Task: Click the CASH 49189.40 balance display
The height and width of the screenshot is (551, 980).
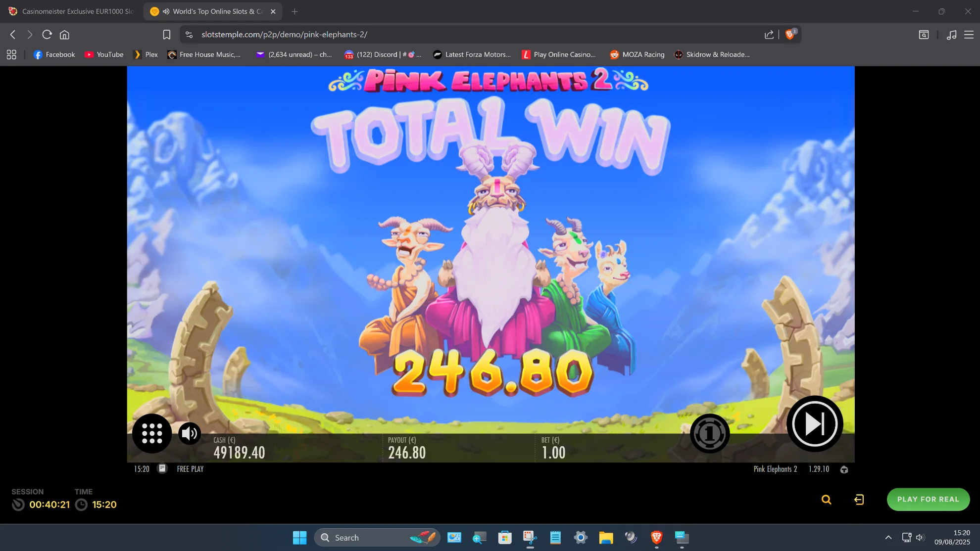Action: pos(240,448)
